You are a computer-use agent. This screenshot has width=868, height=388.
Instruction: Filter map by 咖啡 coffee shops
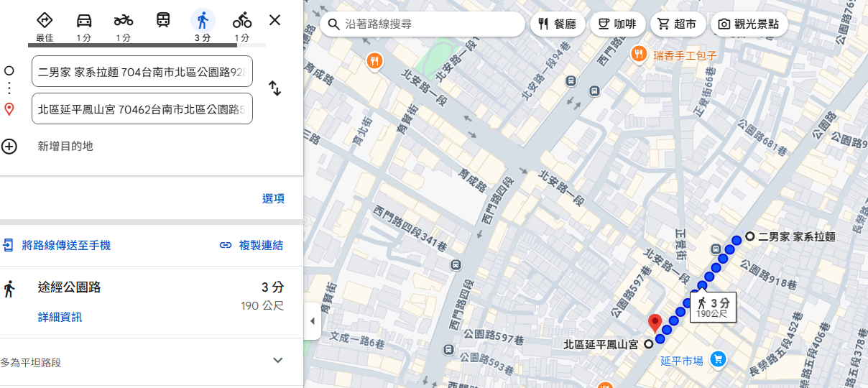(x=617, y=24)
